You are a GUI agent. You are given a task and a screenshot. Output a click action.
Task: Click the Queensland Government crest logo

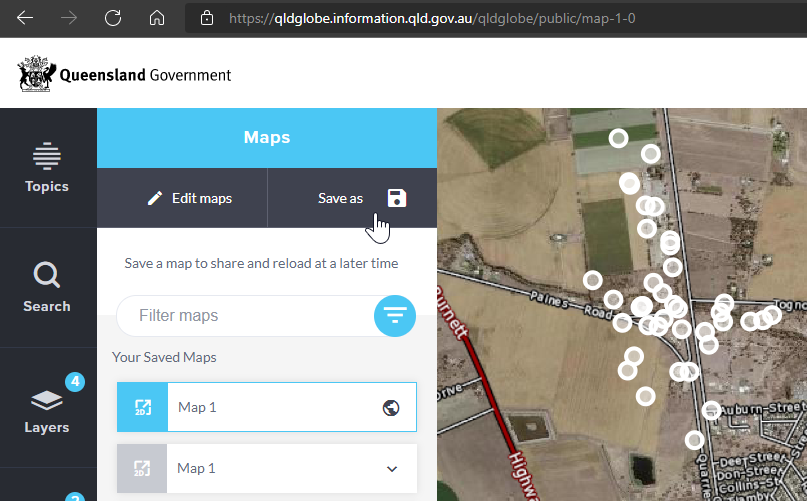pos(36,75)
